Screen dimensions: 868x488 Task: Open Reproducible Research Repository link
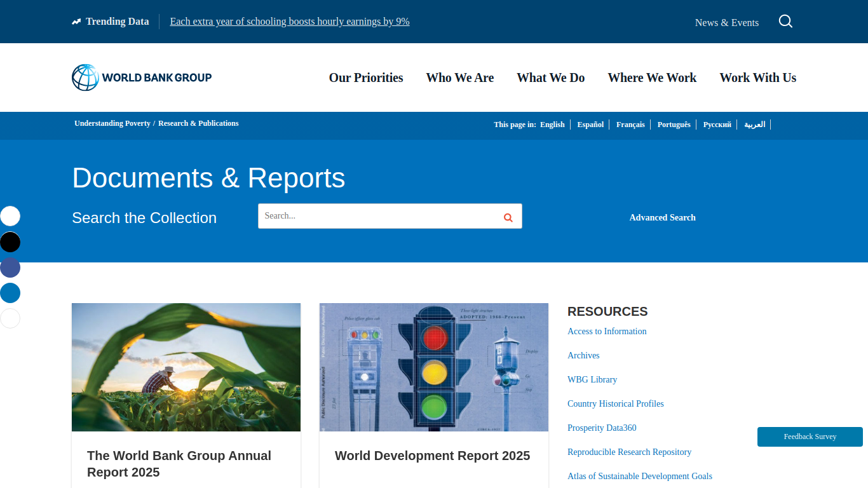pos(629,452)
